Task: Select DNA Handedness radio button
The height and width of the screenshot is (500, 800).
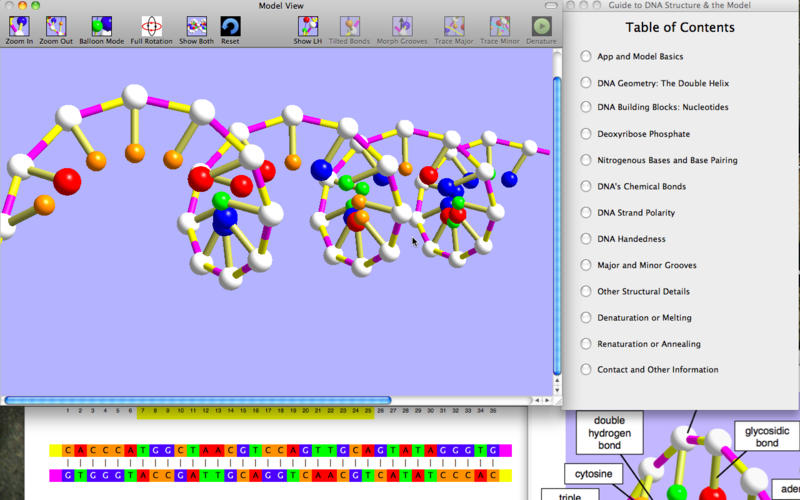Action: coord(586,239)
